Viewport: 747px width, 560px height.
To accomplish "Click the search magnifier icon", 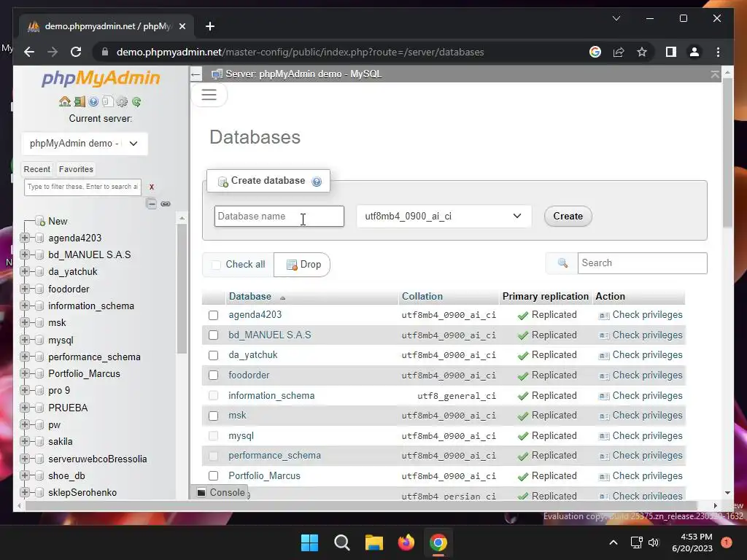I will click(562, 262).
